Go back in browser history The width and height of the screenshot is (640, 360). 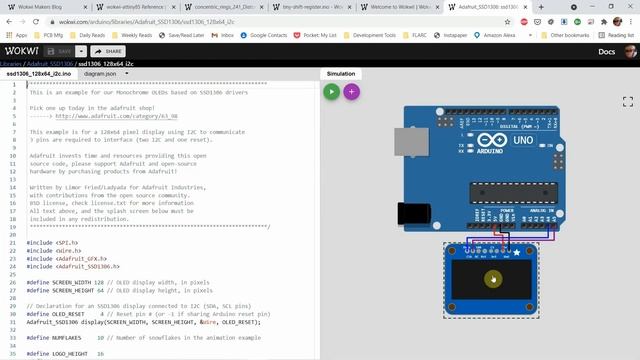tap(9, 22)
